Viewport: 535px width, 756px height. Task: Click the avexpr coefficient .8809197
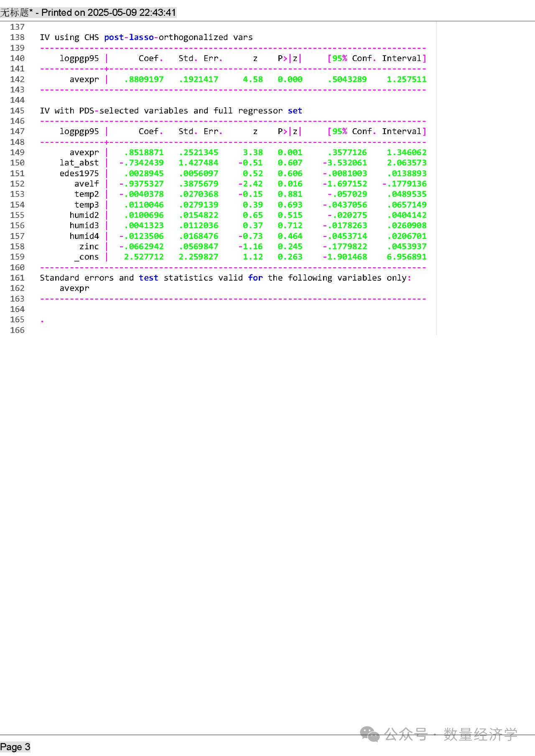144,79
